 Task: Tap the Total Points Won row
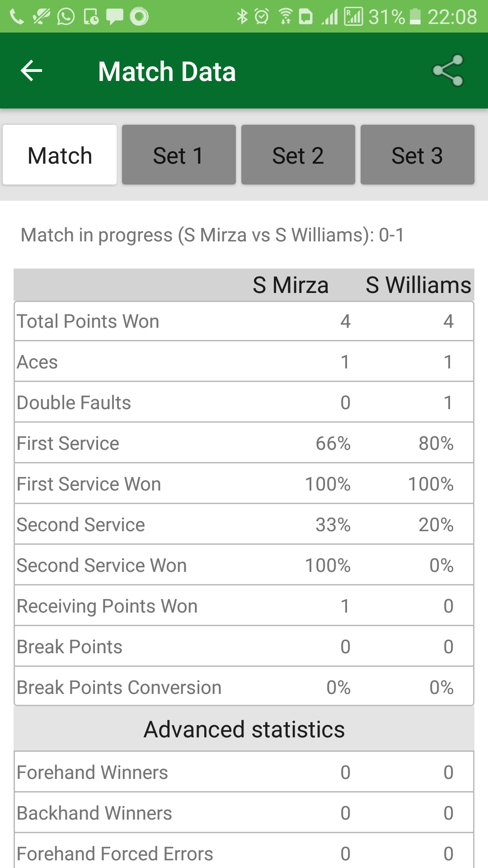click(x=244, y=321)
